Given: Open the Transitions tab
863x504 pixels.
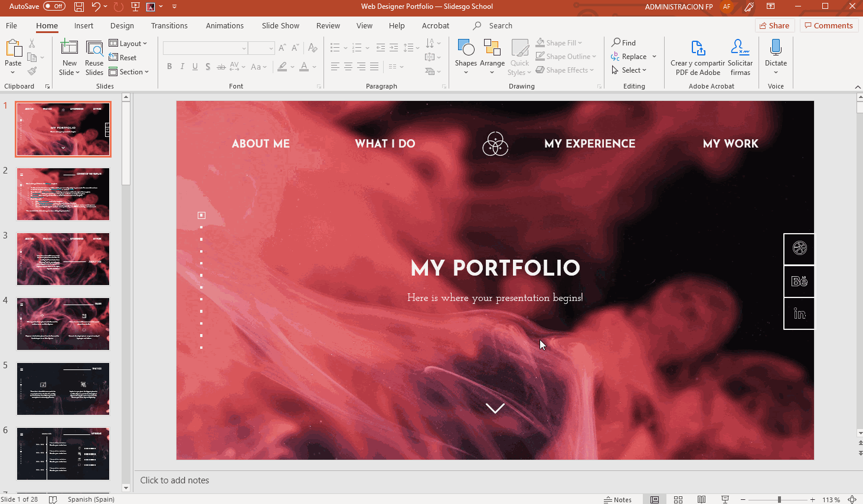Looking at the screenshot, I should coord(169,25).
